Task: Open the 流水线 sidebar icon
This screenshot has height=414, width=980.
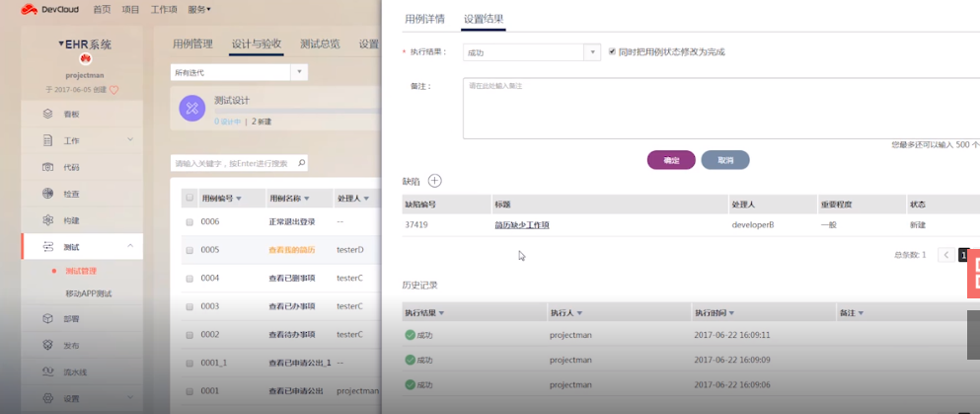Action: (x=47, y=373)
